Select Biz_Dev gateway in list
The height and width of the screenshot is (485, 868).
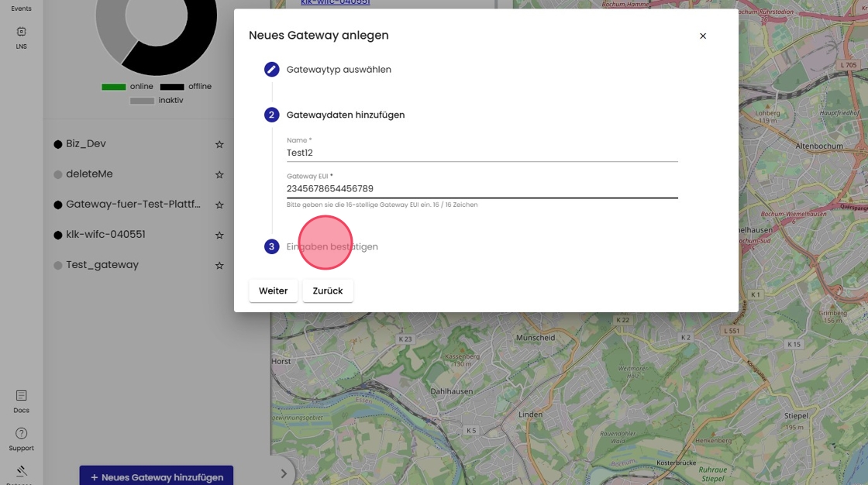[86, 144]
